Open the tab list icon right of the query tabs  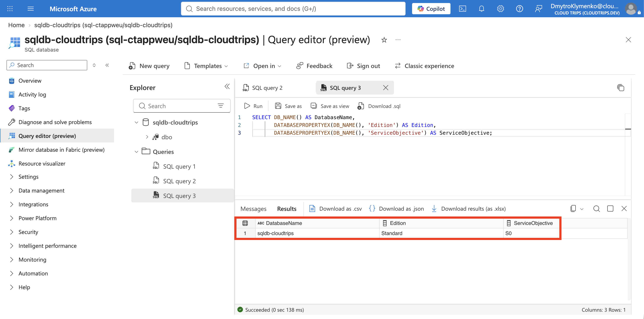tap(620, 88)
